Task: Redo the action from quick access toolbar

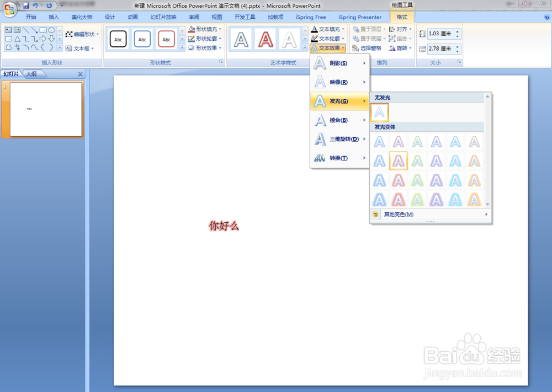Action: tap(49, 6)
